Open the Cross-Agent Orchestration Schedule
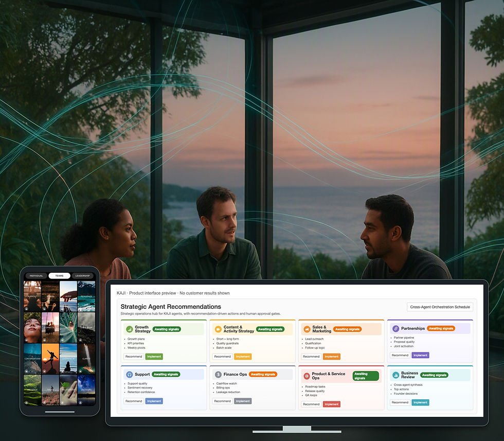Viewport: 504px width, 441px height. (x=440, y=307)
